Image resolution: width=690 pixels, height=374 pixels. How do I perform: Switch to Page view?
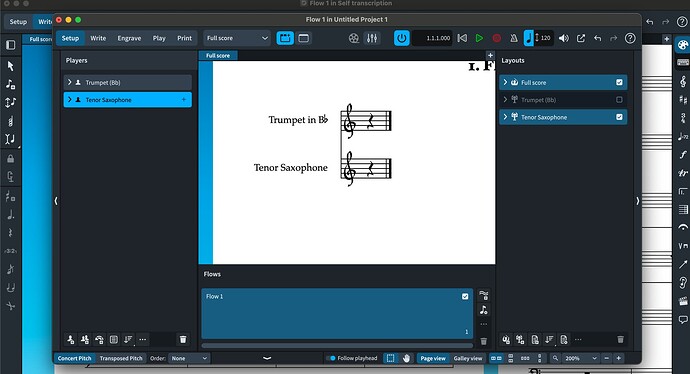pyautogui.click(x=433, y=358)
